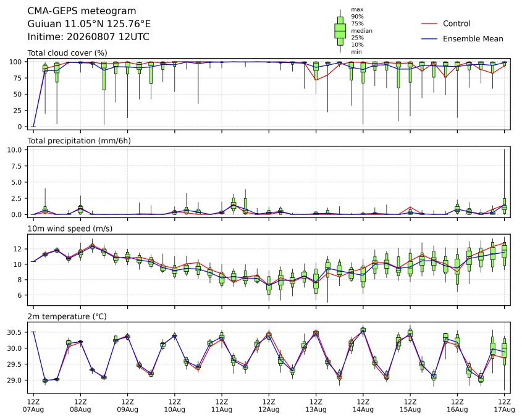Click the precipitation '5.0' y-axis tick
The image size is (522, 420).
coord(17,182)
